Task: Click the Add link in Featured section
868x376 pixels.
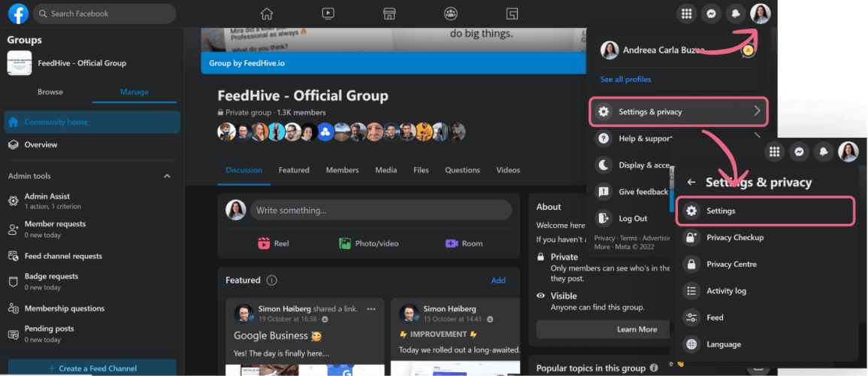Action: click(498, 280)
